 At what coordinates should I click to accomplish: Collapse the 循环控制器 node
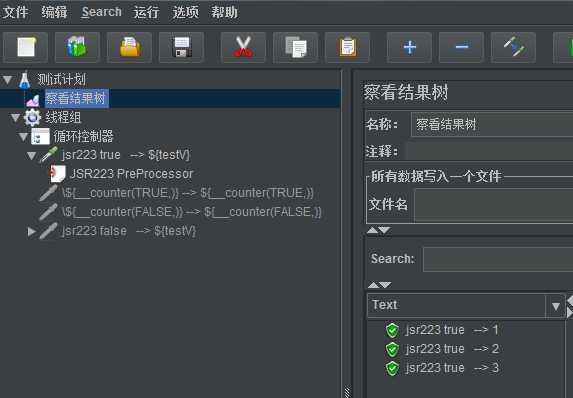click(x=23, y=137)
